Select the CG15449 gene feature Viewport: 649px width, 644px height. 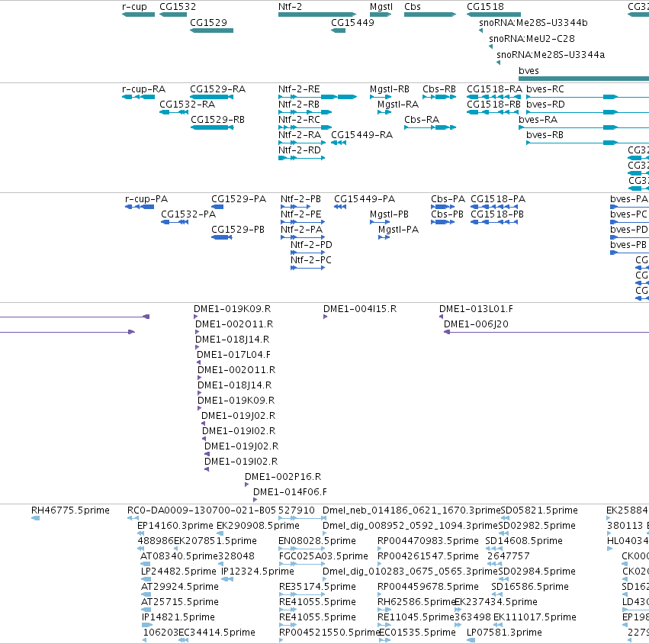click(x=338, y=31)
